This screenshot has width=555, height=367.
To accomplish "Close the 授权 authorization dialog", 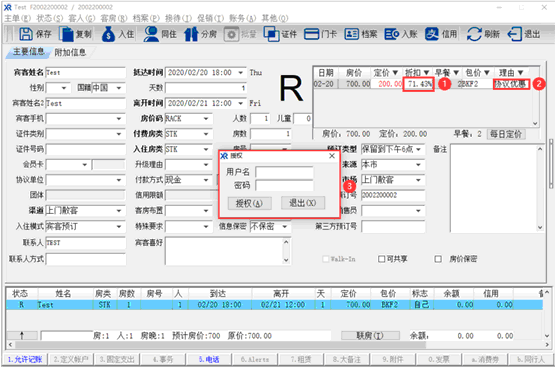I will click(332, 156).
